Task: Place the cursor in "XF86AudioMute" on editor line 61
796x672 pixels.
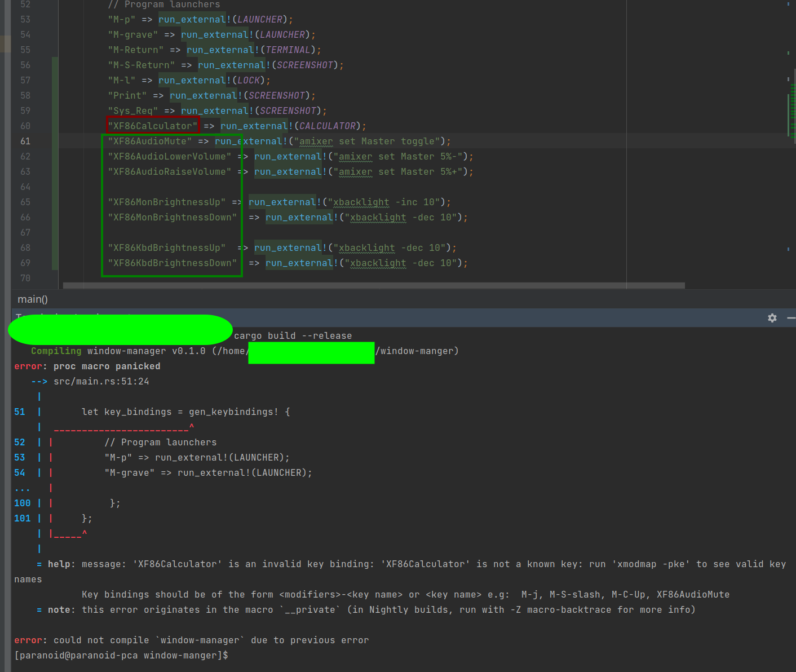Action: pyautogui.click(x=150, y=142)
